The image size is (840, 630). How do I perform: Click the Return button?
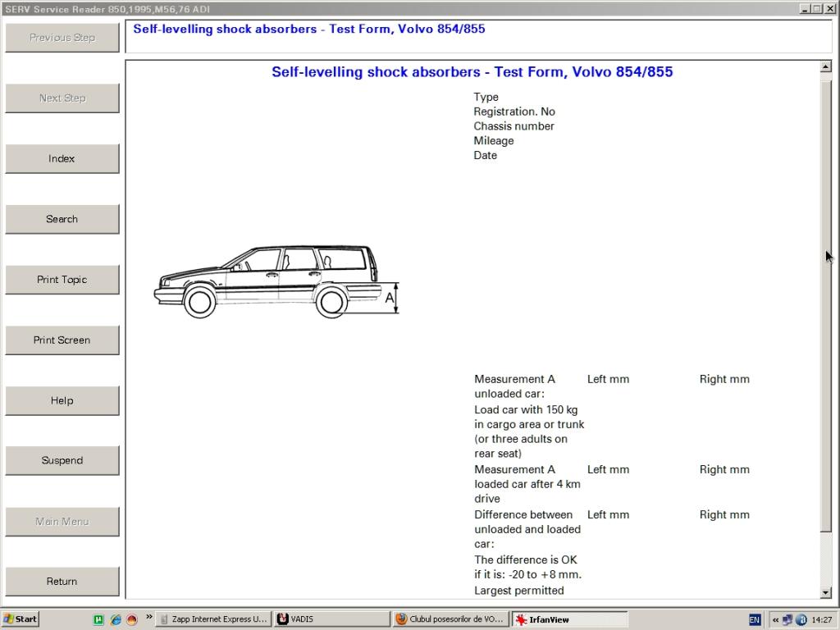62,582
